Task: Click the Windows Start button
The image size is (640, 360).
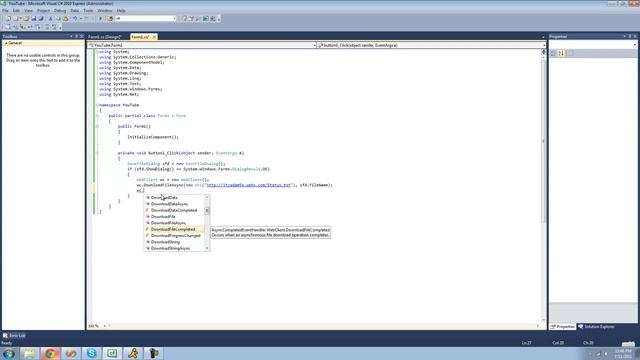Action: [9, 353]
